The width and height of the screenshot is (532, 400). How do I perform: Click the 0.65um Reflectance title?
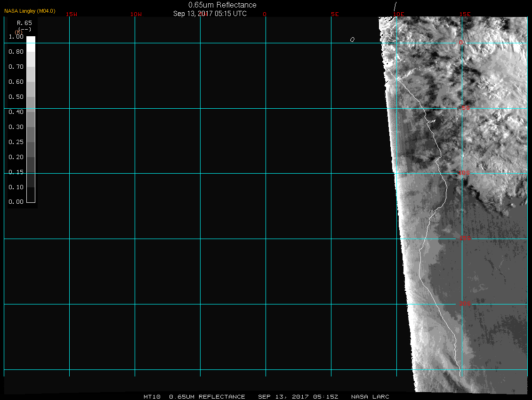[222, 5]
